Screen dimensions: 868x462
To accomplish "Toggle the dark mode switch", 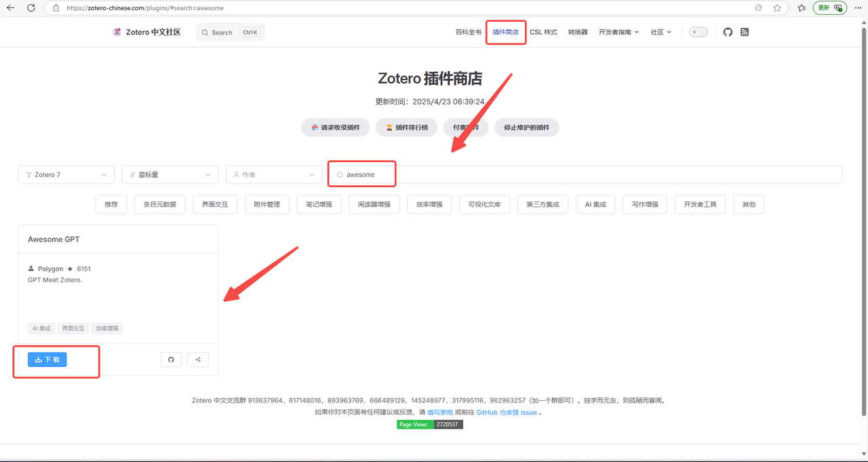I will point(698,32).
